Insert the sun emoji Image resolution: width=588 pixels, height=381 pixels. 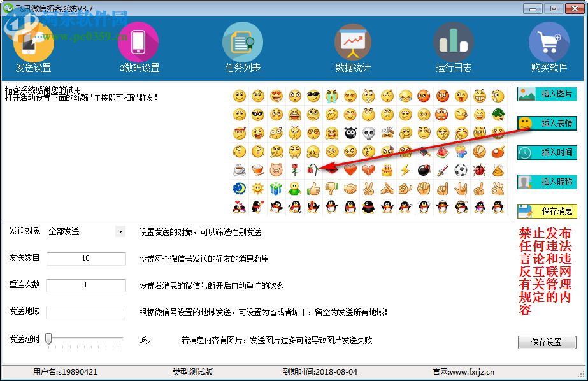(x=257, y=189)
